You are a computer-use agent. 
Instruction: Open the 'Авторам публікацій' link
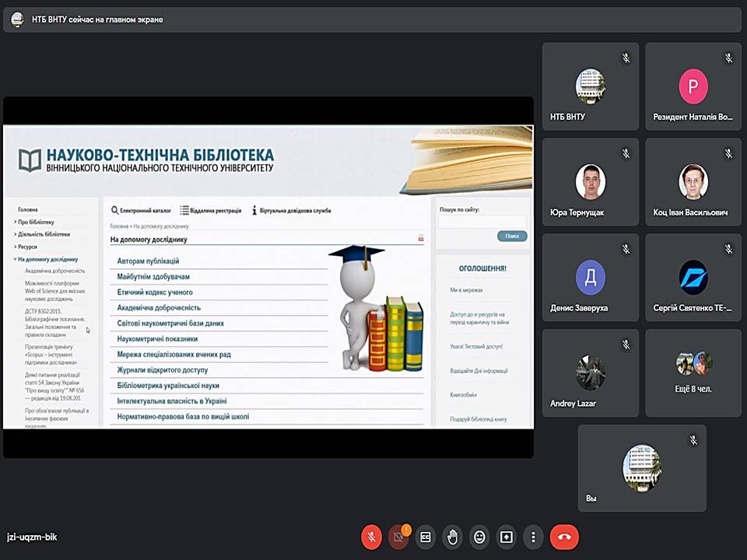click(x=148, y=261)
